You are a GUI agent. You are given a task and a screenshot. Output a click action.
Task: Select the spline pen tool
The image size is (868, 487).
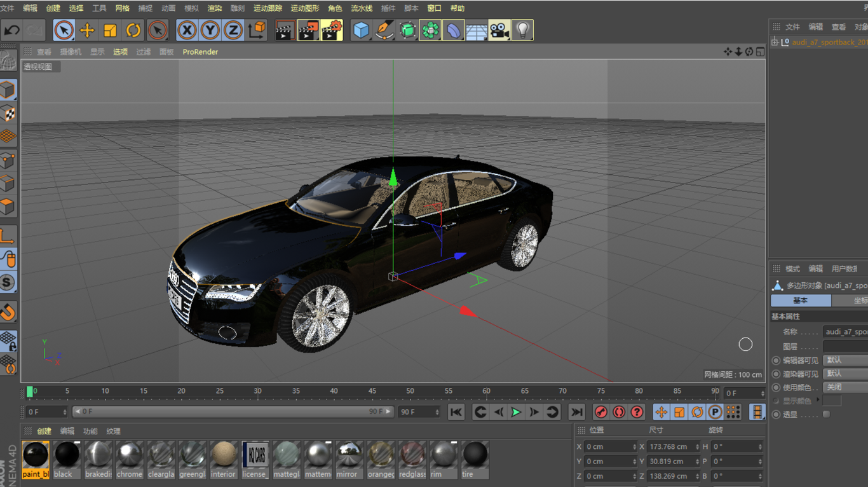(384, 30)
